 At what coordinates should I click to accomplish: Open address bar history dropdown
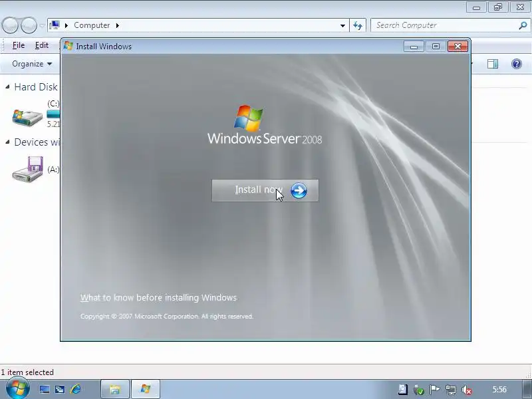coord(342,25)
